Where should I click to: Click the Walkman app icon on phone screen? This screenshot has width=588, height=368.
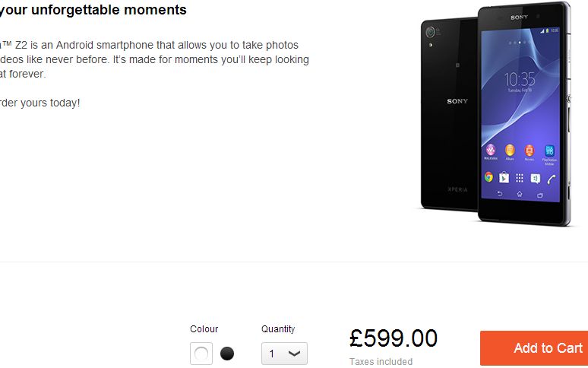491,150
